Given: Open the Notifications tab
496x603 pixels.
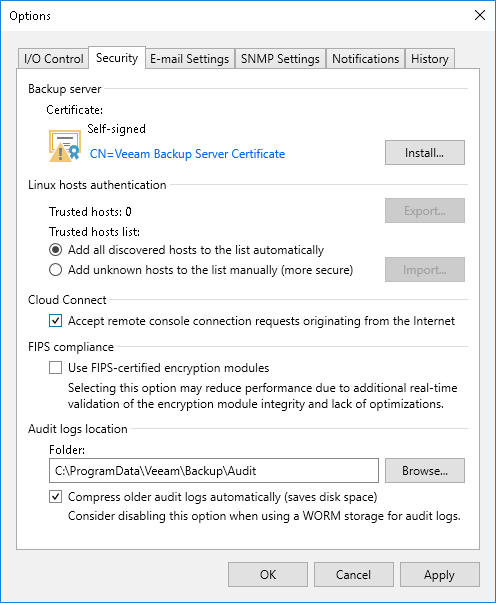Looking at the screenshot, I should (365, 59).
